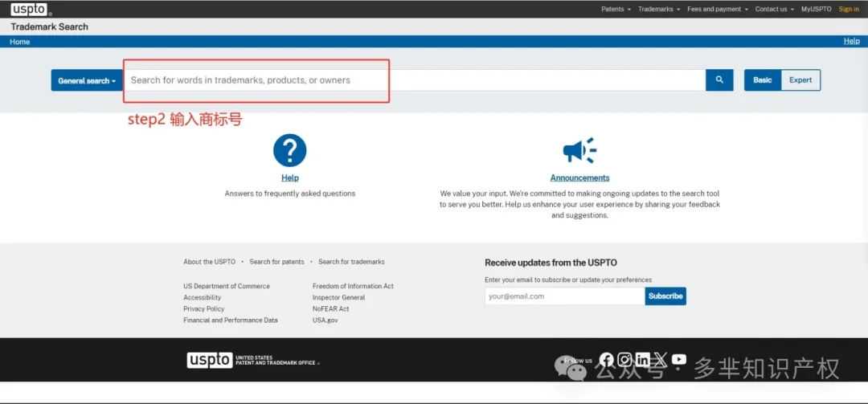Click the magnifying glass search button

tap(719, 80)
